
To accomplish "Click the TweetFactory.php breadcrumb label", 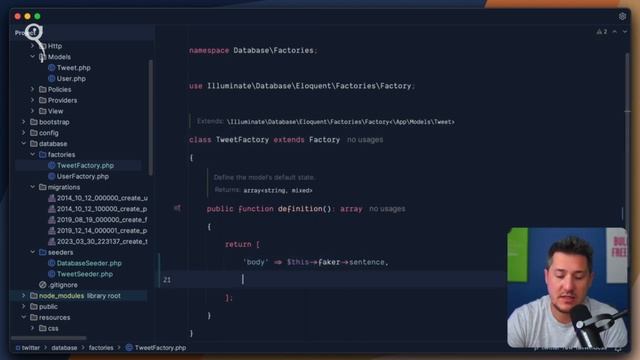I will pos(160,348).
